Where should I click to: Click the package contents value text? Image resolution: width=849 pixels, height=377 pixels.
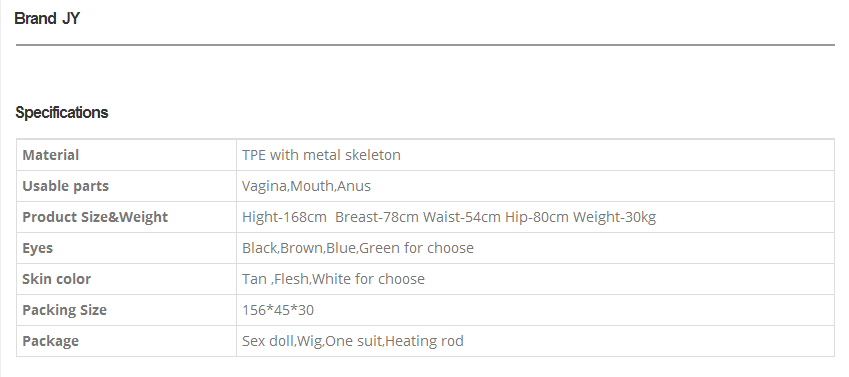pyautogui.click(x=352, y=341)
